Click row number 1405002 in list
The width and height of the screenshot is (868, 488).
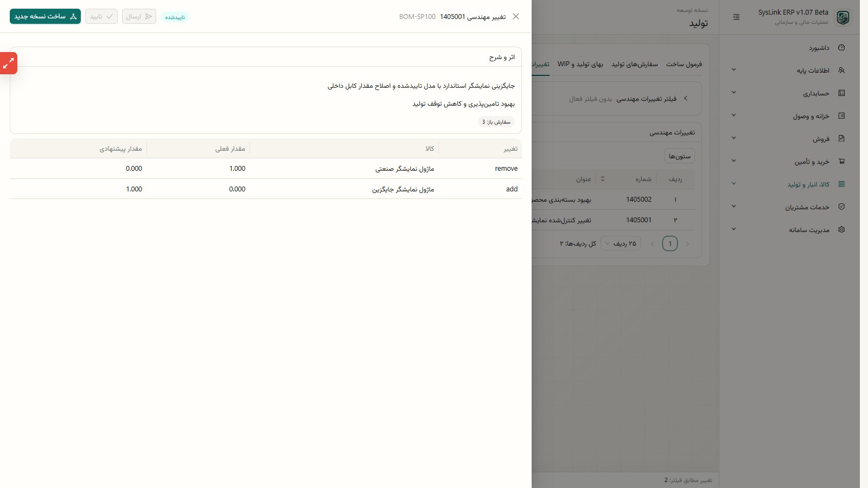[639, 200]
